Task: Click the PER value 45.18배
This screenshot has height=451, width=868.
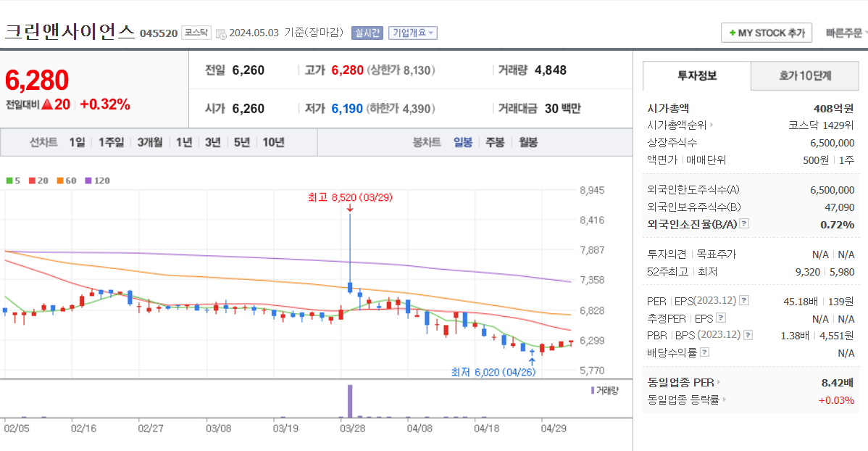Action: pos(801,302)
